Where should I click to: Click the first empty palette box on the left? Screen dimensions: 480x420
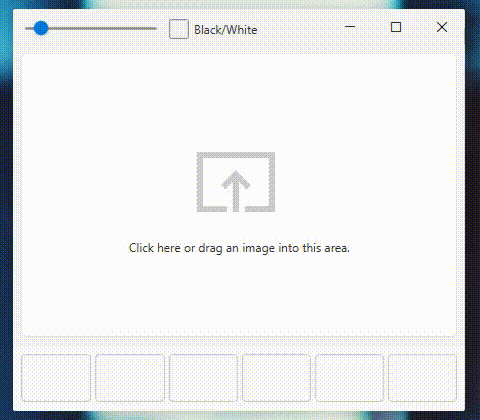coord(56,378)
